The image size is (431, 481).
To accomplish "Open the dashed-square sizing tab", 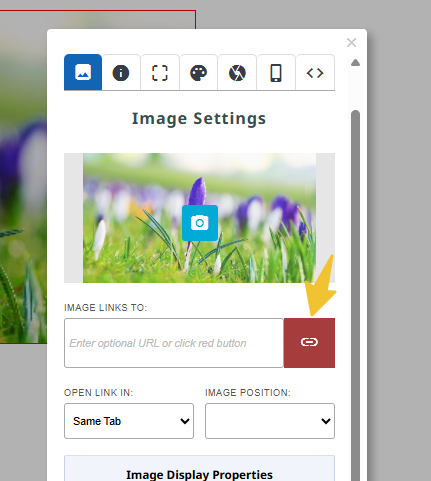I will tap(160, 73).
